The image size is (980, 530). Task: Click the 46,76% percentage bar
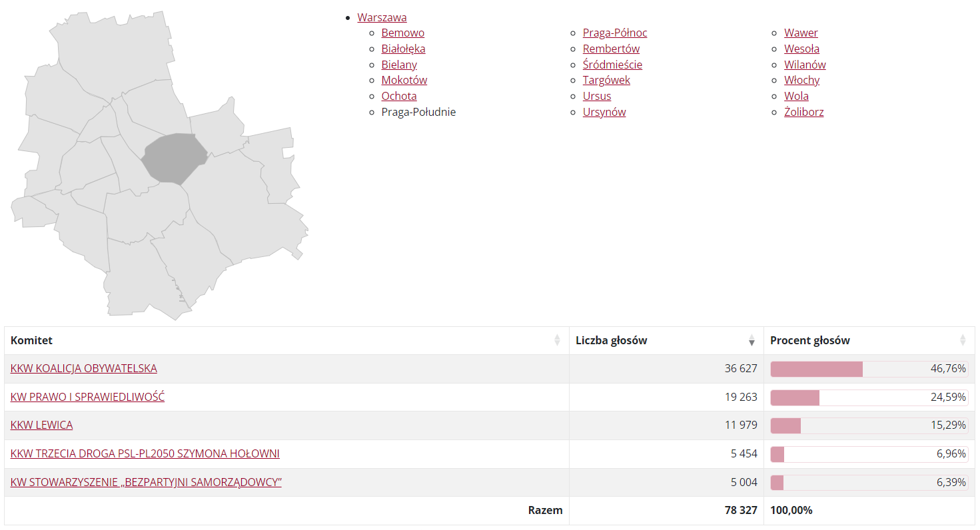[x=869, y=369]
